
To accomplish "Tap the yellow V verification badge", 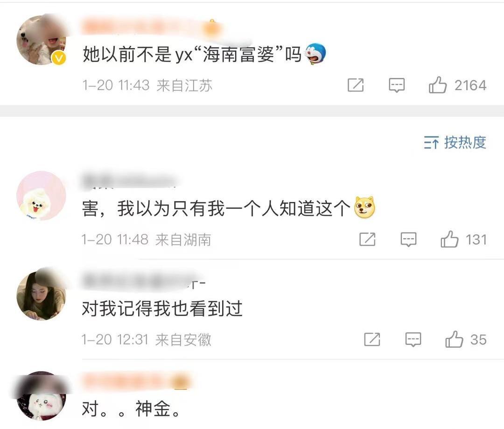I will click(59, 58).
